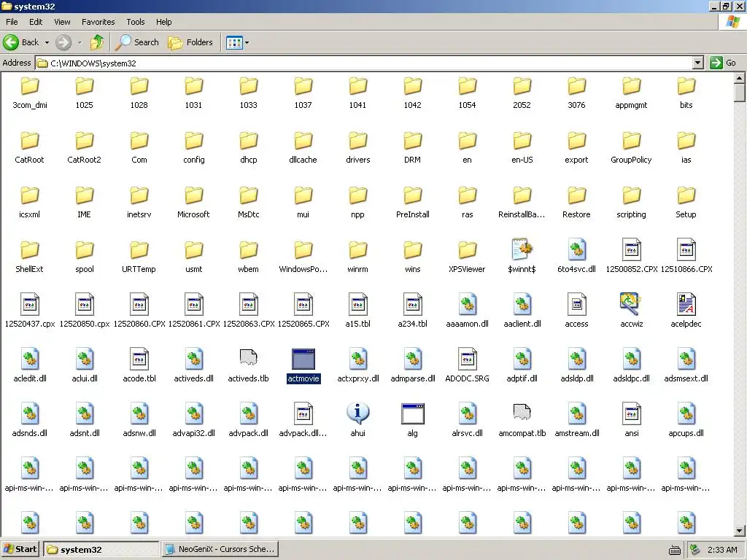747x560 pixels.
Task: Click the "alrsvc.dll" file name
Action: [468, 433]
